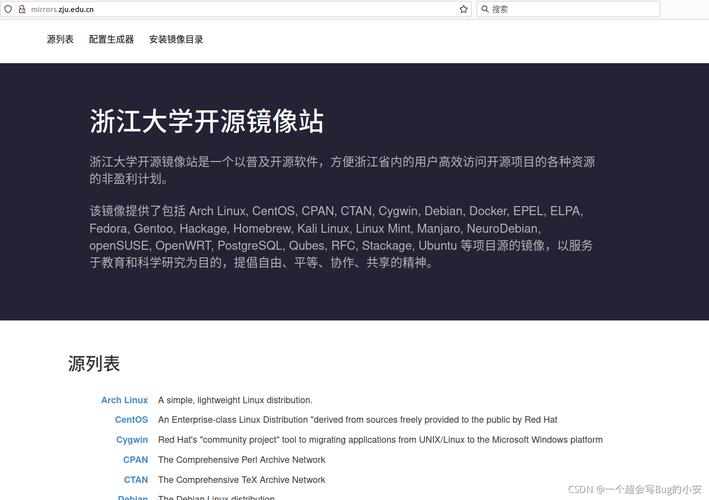Viewport: 709px width, 500px height.
Task: Open the CTAN mirror link
Action: point(136,480)
